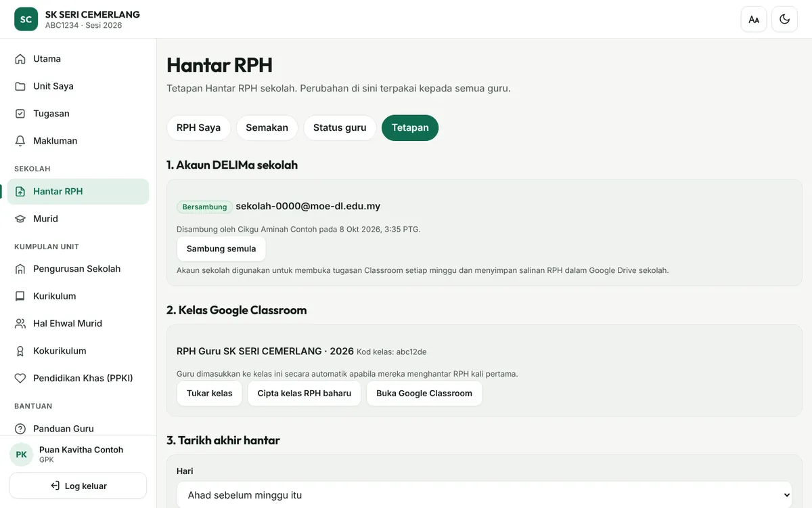Click the heading 1. Akaun DELIMa sekolah
Image resolution: width=812 pixels, height=508 pixels.
point(232,165)
